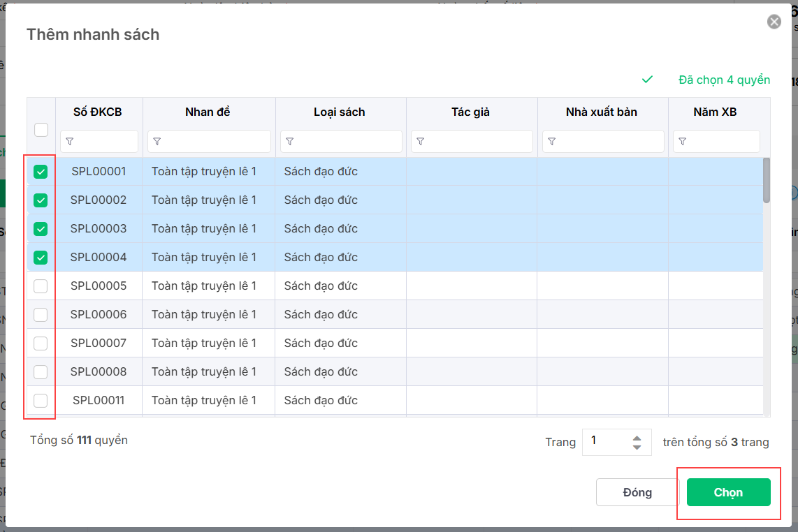The image size is (798, 532).
Task: Click the Trang page number field
Action: [608, 441]
